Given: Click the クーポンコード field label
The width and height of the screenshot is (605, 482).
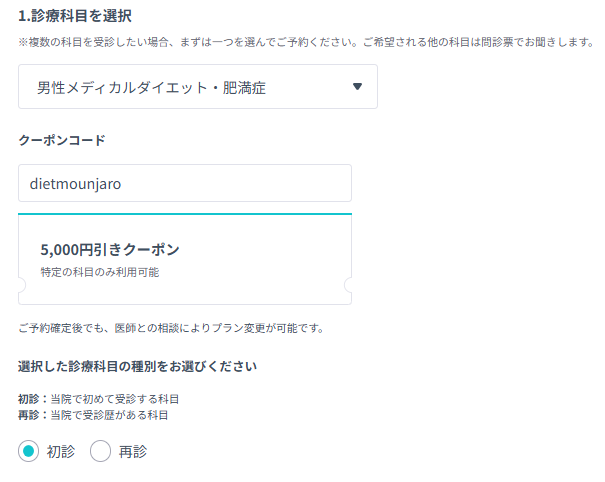Looking at the screenshot, I should 62,140.
